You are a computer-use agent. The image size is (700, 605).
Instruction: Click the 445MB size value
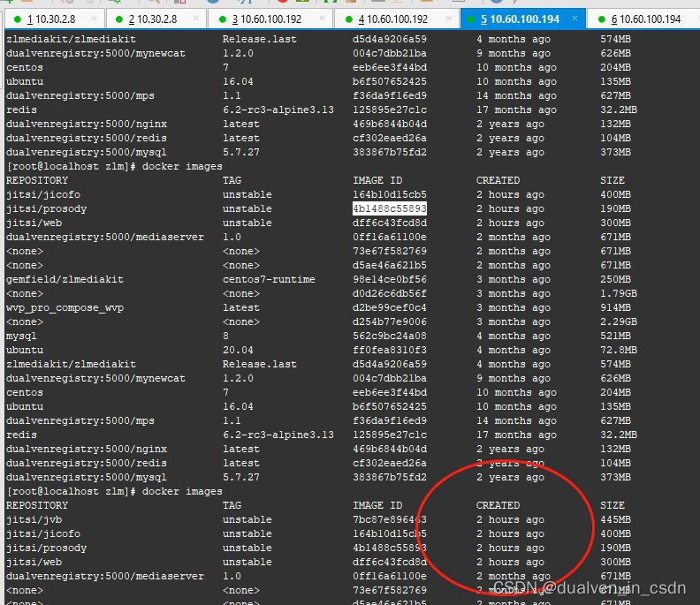(x=615, y=519)
